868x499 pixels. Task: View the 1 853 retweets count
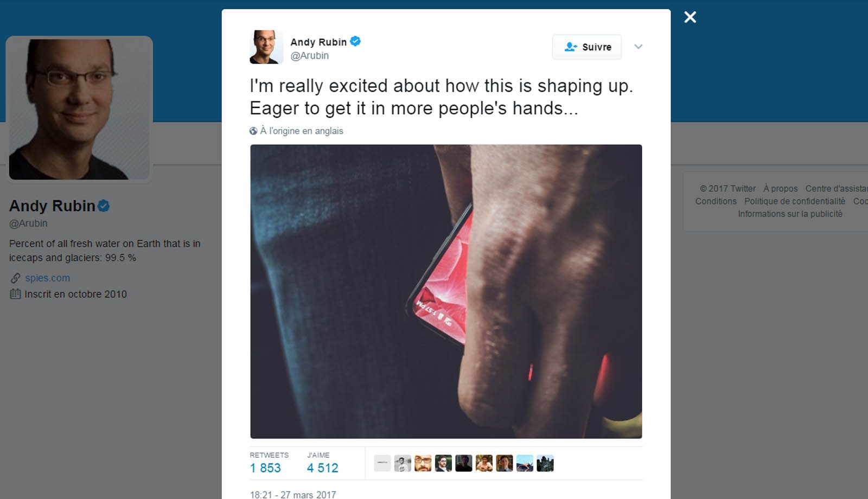265,468
